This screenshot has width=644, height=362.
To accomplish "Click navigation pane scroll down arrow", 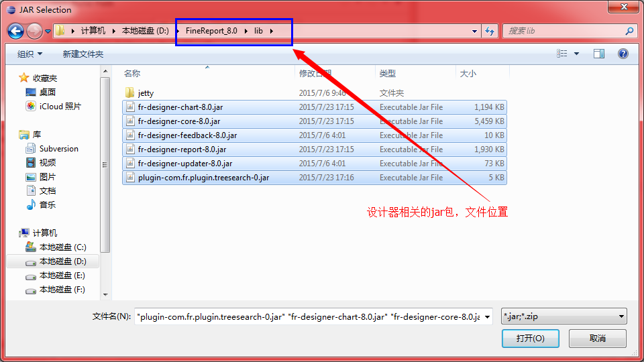I will 105,295.
